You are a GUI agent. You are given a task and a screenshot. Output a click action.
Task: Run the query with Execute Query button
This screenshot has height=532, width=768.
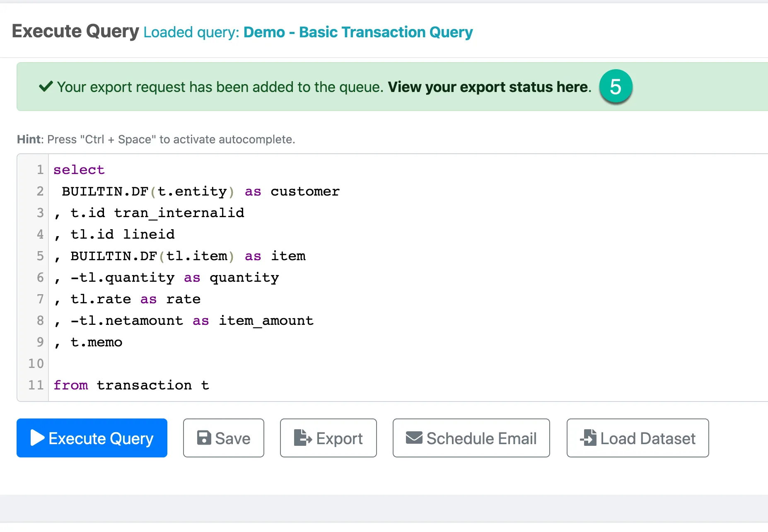pyautogui.click(x=92, y=438)
